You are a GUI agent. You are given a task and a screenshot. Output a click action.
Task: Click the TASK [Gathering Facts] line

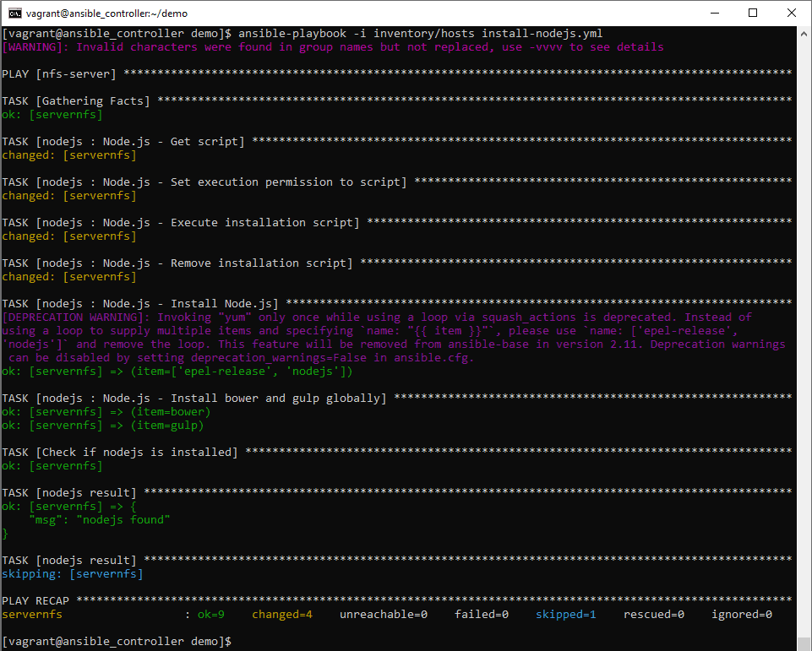[76, 100]
